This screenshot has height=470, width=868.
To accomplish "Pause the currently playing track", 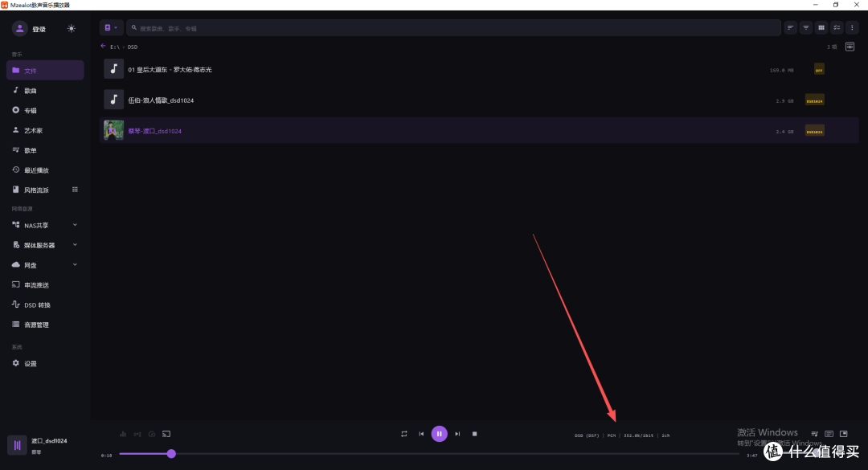I will (439, 434).
